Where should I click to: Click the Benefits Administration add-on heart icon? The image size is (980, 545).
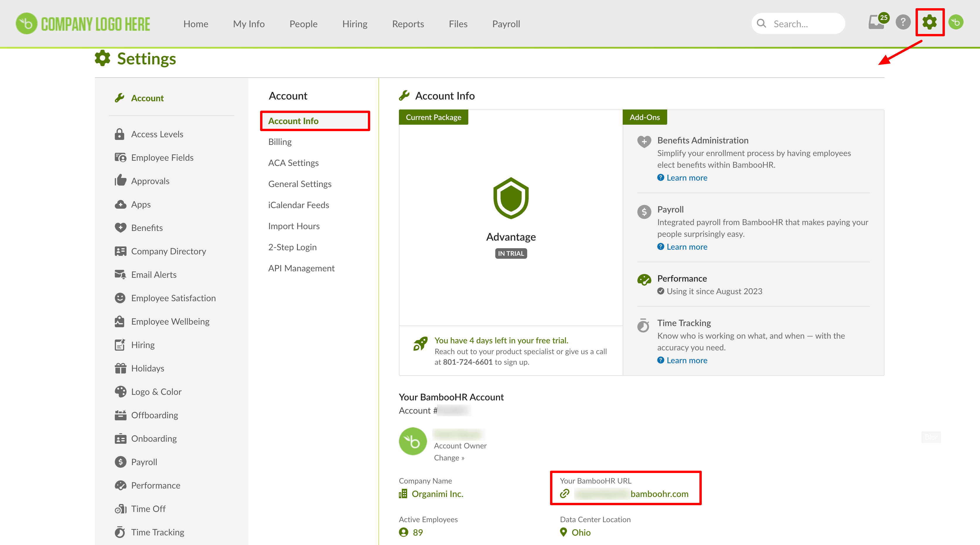[x=644, y=142]
